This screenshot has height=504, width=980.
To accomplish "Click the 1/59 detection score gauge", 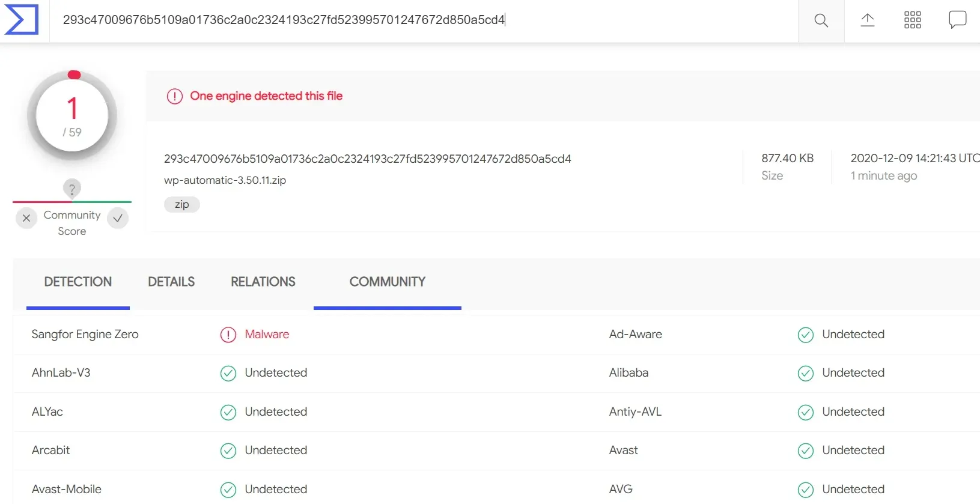I will [72, 116].
